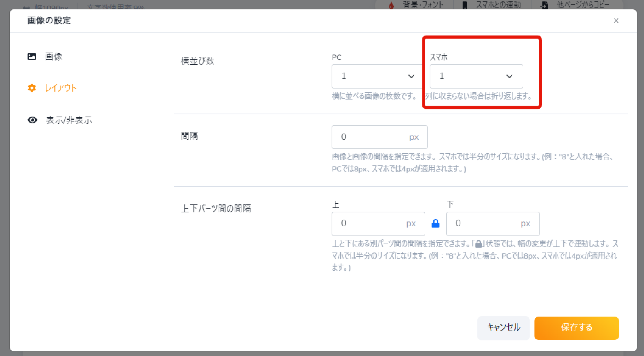
Task: Click the chevron arrow in the PC dropdown
Action: click(x=411, y=76)
